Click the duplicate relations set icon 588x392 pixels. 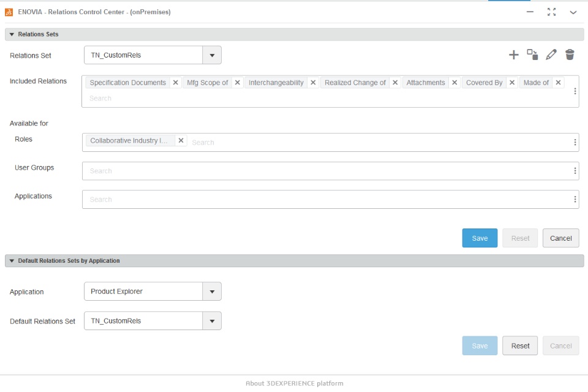click(x=532, y=55)
